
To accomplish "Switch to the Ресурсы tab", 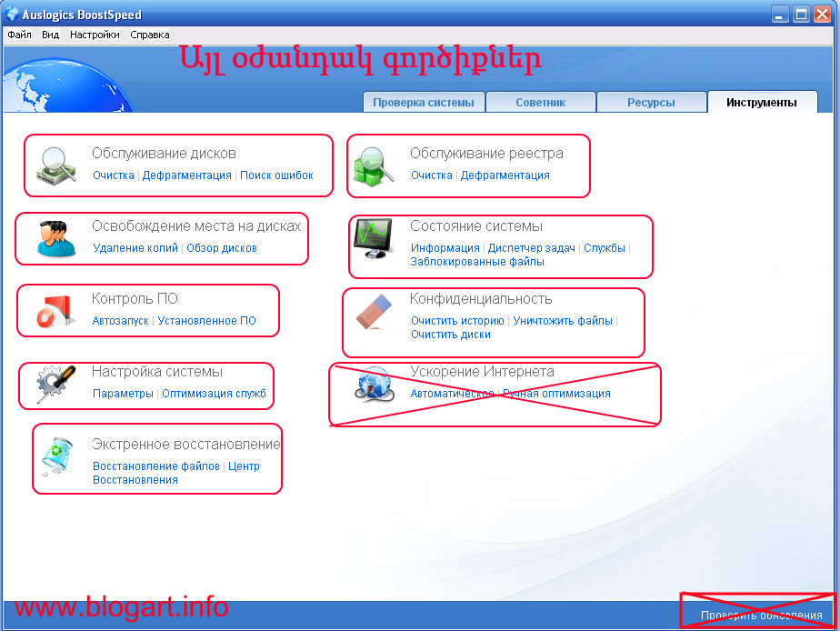I will pyautogui.click(x=652, y=103).
